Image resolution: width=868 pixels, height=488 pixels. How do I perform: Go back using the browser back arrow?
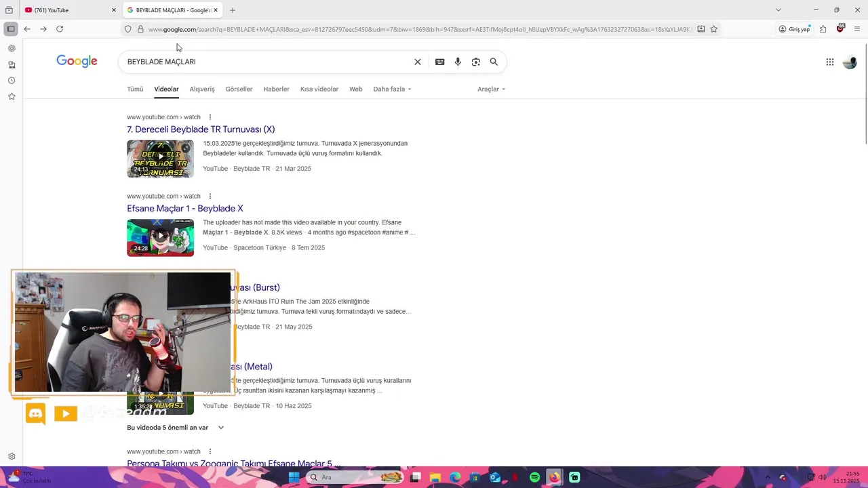[27, 29]
